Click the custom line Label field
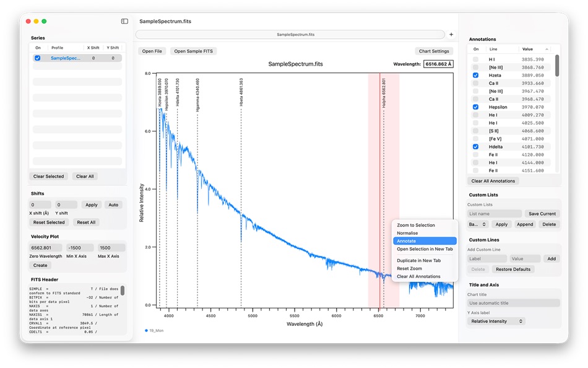The image size is (588, 368). click(x=487, y=259)
